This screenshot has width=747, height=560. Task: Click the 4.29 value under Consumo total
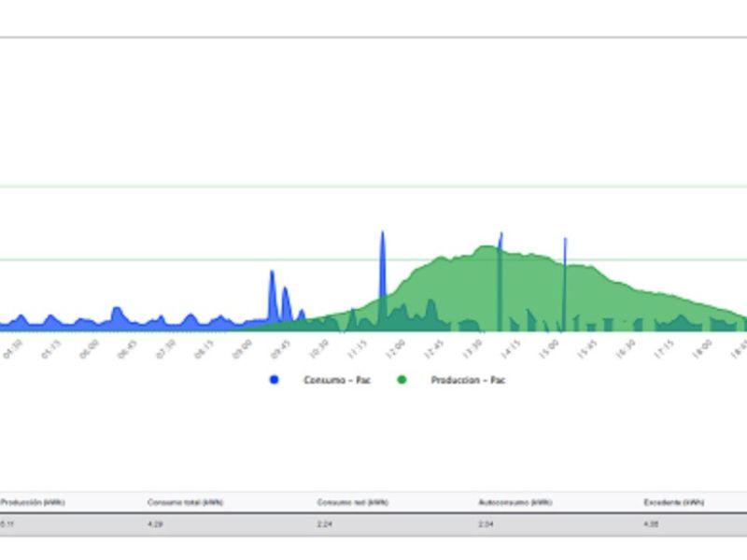tap(155, 525)
